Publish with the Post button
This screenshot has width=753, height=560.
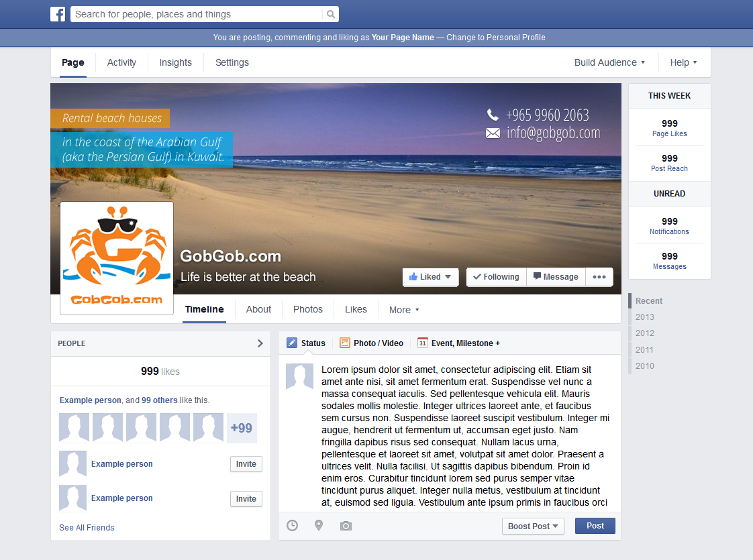(x=595, y=526)
